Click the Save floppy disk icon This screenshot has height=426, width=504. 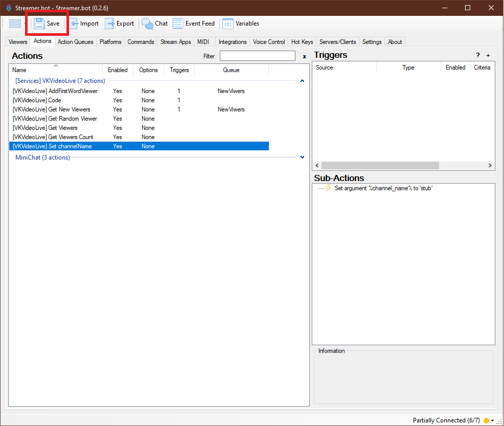[x=39, y=24]
